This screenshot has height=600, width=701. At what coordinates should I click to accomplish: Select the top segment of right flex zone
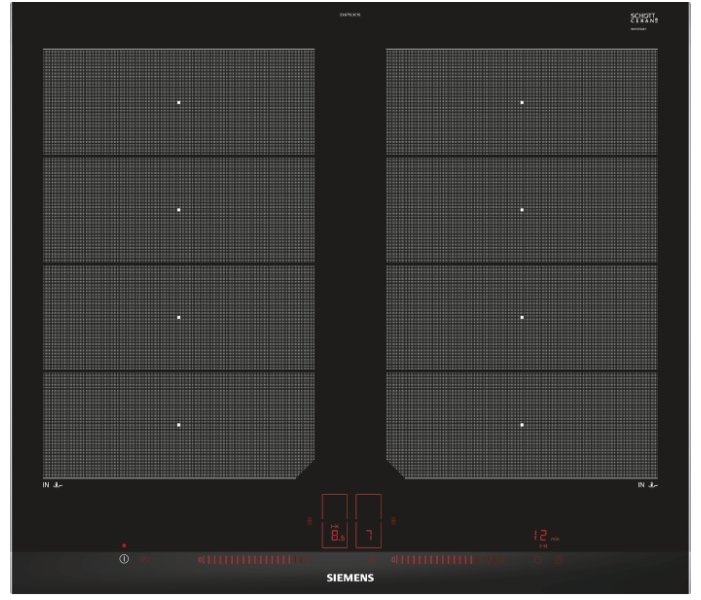click(x=522, y=102)
